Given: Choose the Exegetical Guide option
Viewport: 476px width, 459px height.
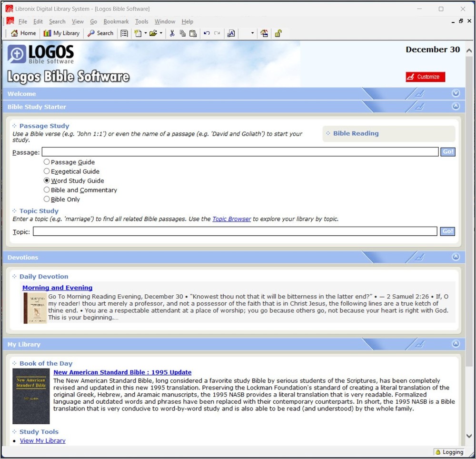Looking at the screenshot, I should pyautogui.click(x=46, y=171).
